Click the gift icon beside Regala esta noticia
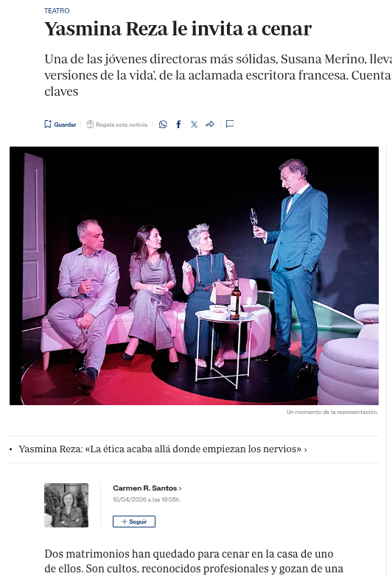The image size is (392, 579). click(x=90, y=124)
